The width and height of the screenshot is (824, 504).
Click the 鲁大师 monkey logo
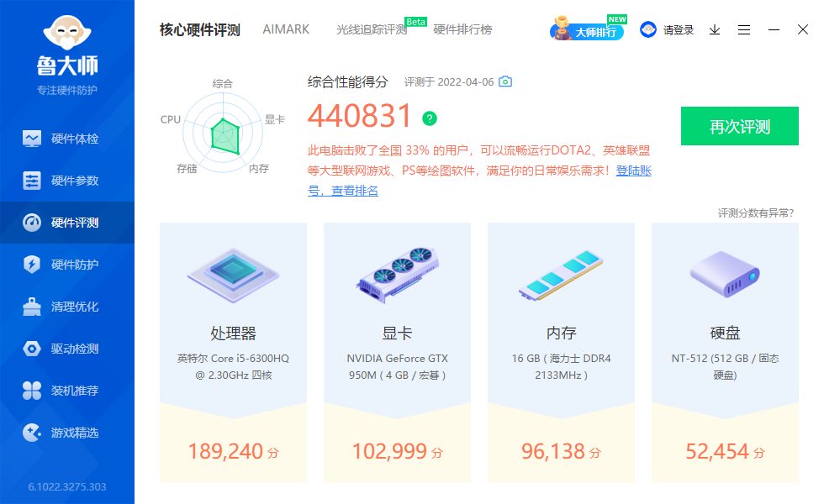pyautogui.click(x=67, y=33)
